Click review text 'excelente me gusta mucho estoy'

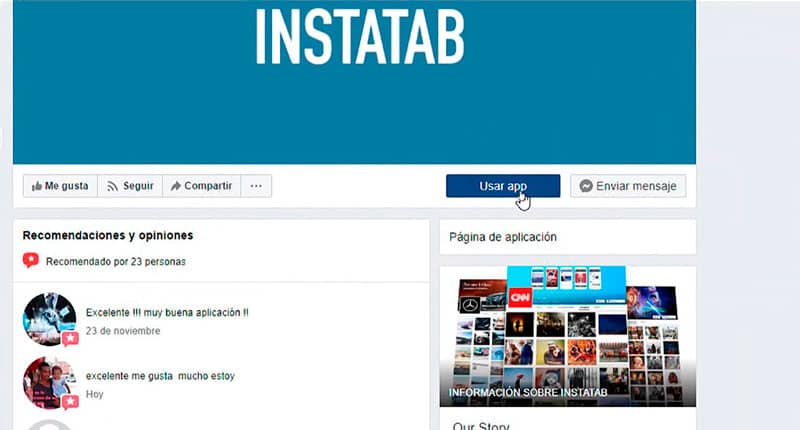click(160, 376)
